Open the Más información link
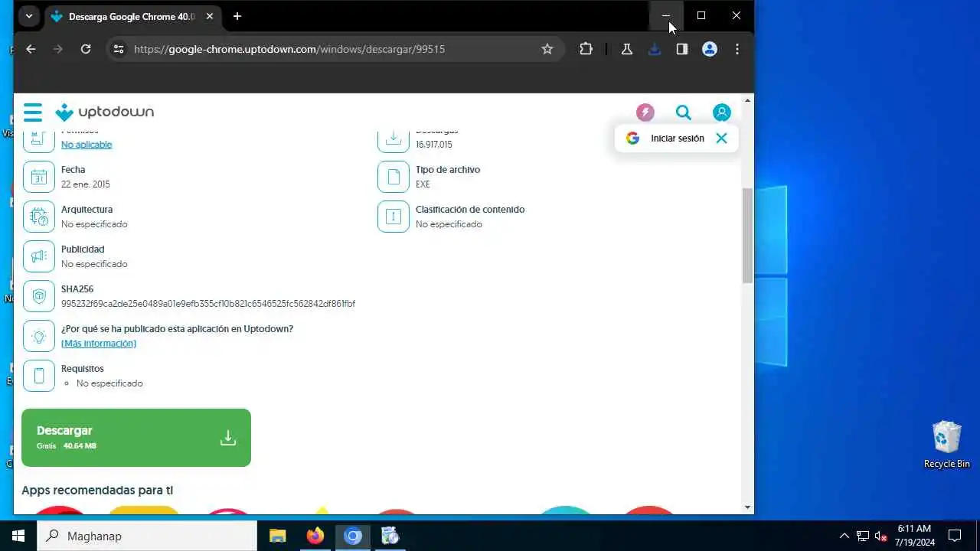Viewport: 980px width, 551px height. [x=99, y=344]
